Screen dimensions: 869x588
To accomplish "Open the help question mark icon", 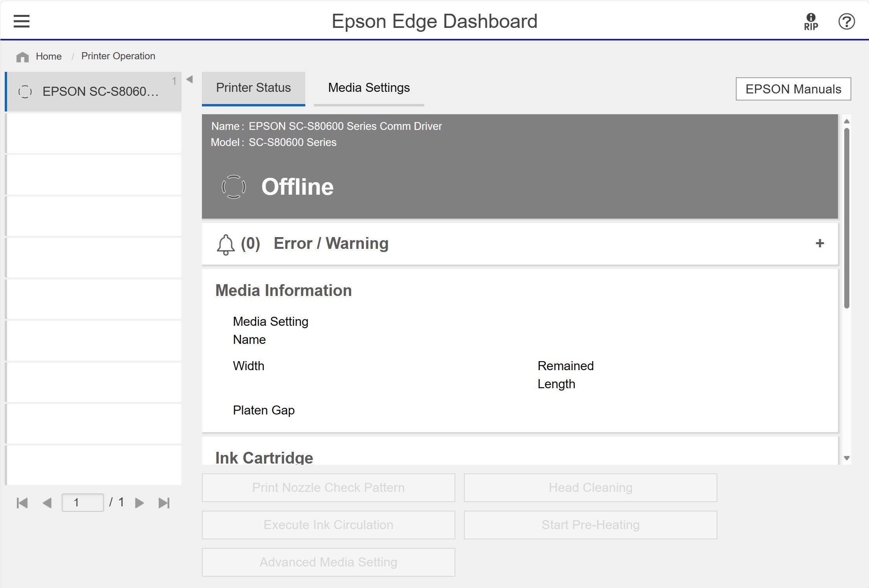I will [846, 22].
